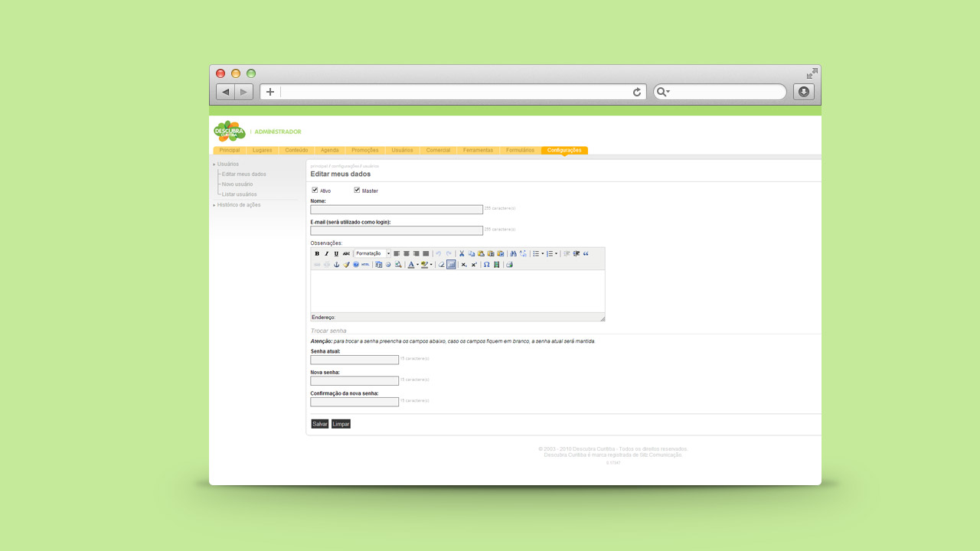
Task: Open the Comercial tab
Action: click(x=439, y=150)
